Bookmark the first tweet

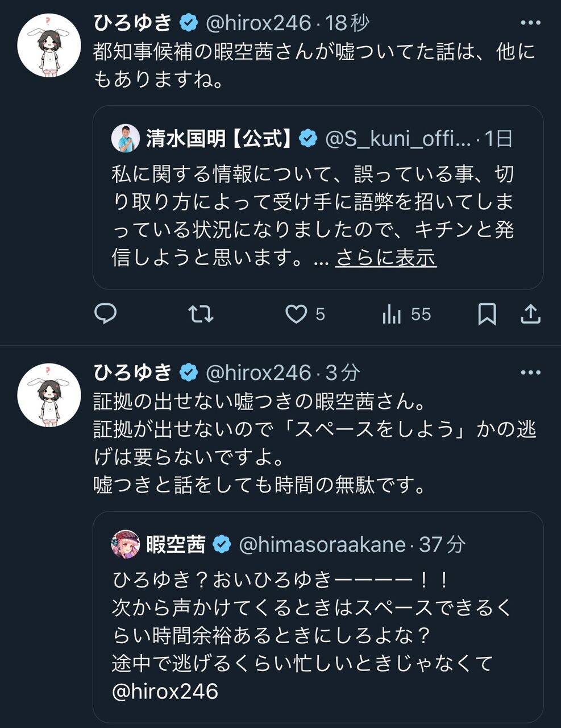pyautogui.click(x=487, y=314)
